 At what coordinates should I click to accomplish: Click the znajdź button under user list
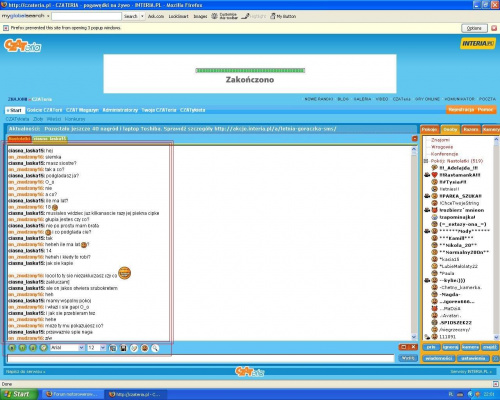(489, 347)
